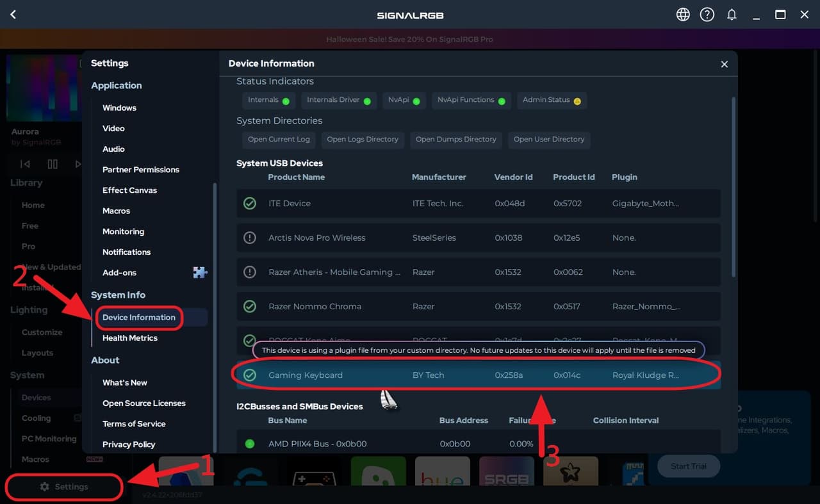
Task: Click the Admin Status indicator
Action: 552,101
